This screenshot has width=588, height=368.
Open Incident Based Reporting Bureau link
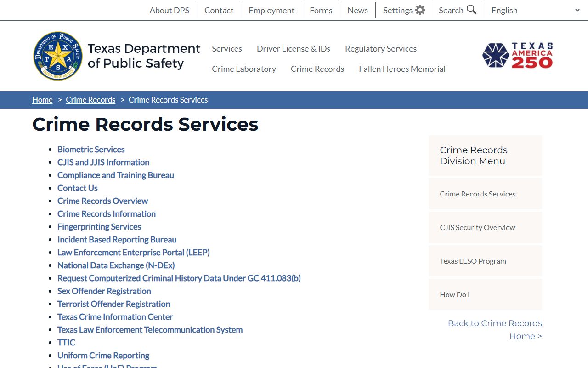click(x=117, y=240)
